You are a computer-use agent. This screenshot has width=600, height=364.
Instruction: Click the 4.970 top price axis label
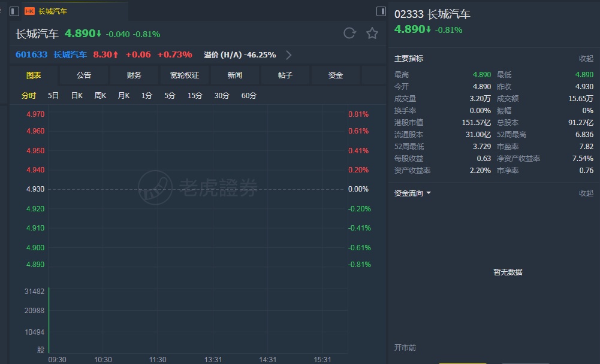pos(35,114)
